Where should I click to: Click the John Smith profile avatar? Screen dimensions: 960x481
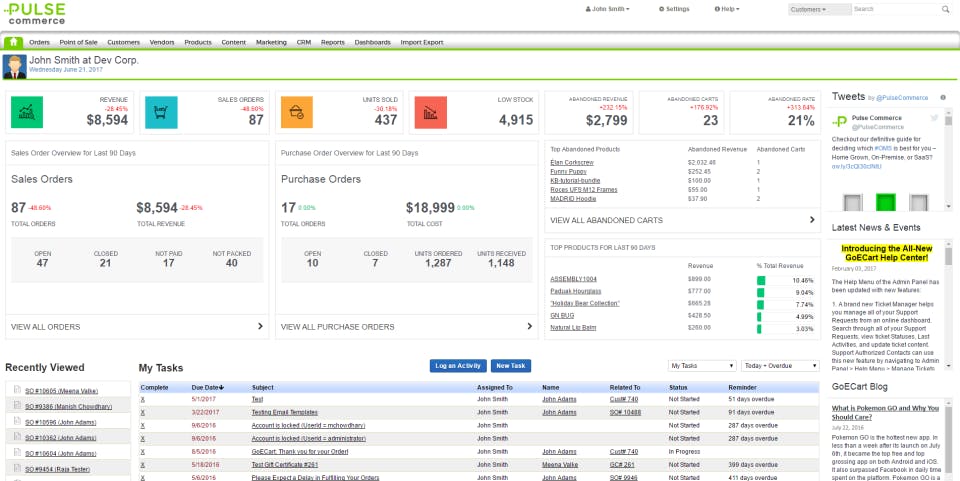point(15,66)
